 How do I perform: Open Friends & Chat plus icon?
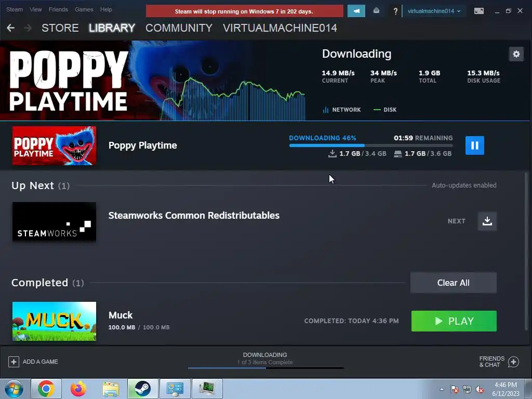pos(513,362)
